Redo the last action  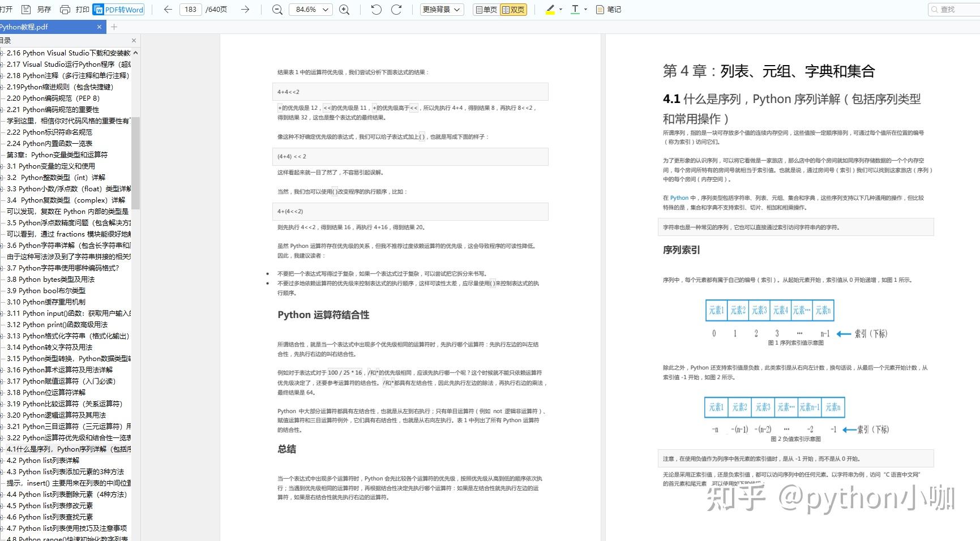tap(396, 10)
